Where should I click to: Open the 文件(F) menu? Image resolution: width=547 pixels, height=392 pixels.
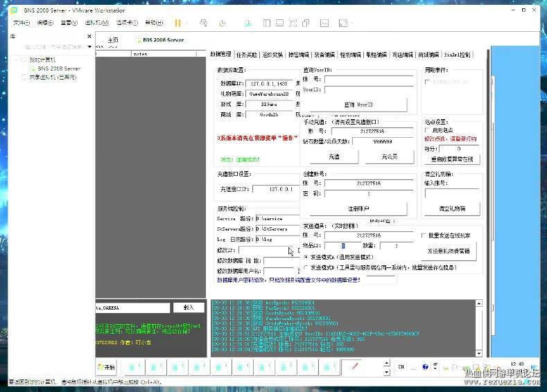21,23
